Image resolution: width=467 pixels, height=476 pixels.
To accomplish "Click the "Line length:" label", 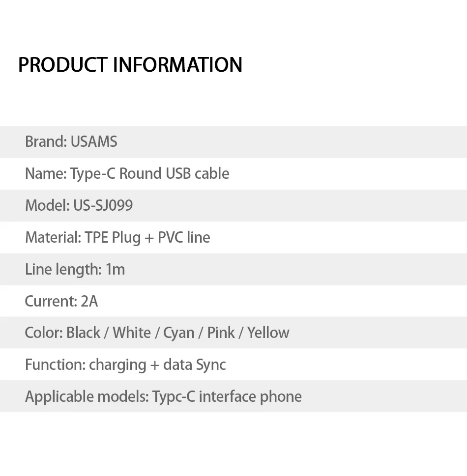I will [x=63, y=269].
